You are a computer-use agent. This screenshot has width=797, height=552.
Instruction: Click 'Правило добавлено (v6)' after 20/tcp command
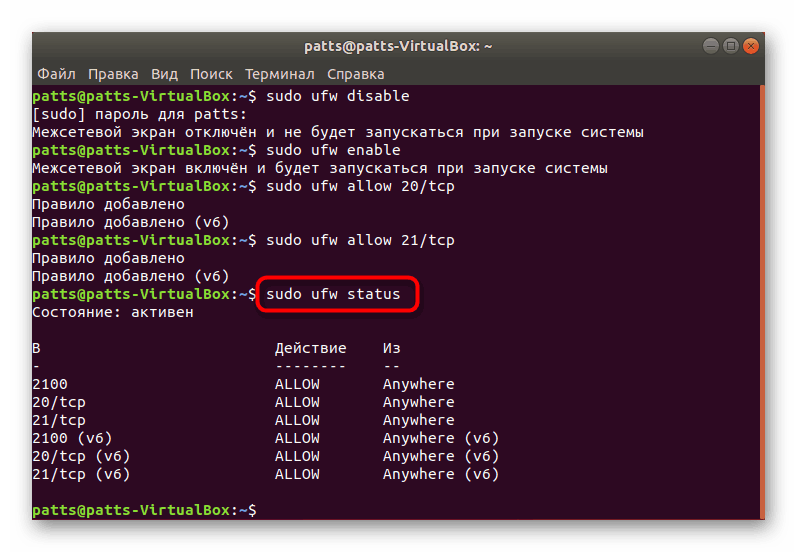click(131, 222)
